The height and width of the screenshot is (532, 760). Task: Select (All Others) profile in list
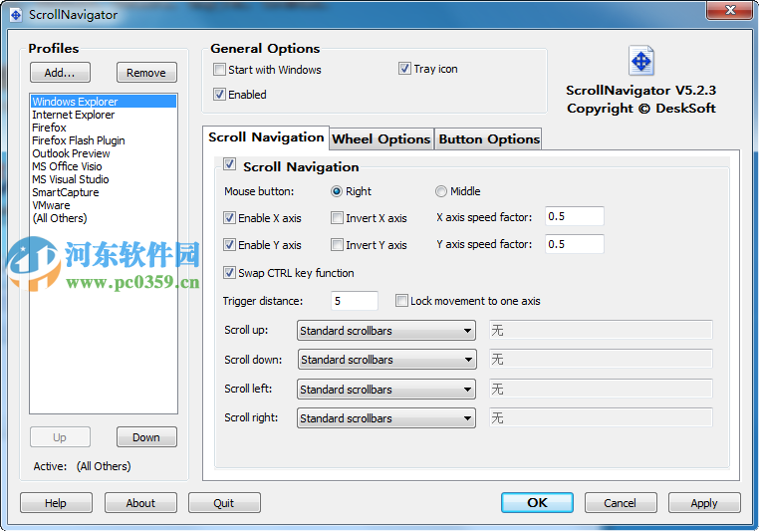[x=104, y=218]
